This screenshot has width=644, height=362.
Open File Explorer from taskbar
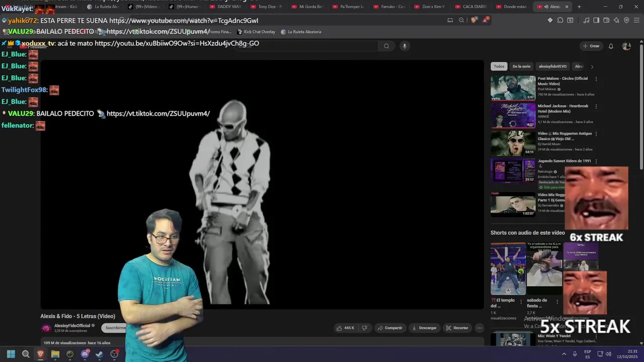pos(55,354)
